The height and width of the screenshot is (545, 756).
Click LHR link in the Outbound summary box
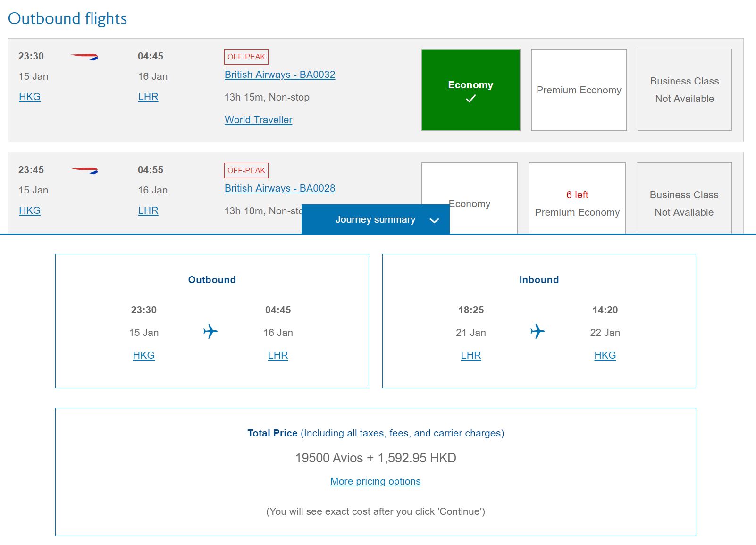[278, 355]
